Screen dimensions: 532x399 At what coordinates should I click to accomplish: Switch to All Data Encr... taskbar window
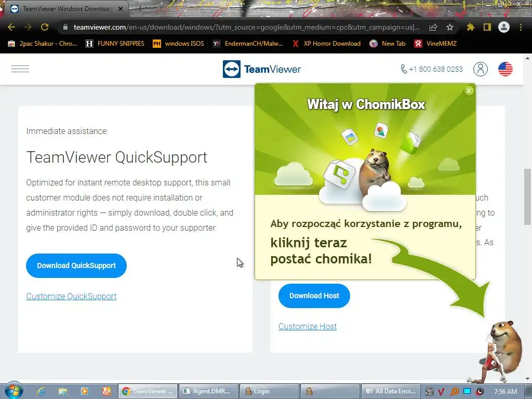(391, 391)
